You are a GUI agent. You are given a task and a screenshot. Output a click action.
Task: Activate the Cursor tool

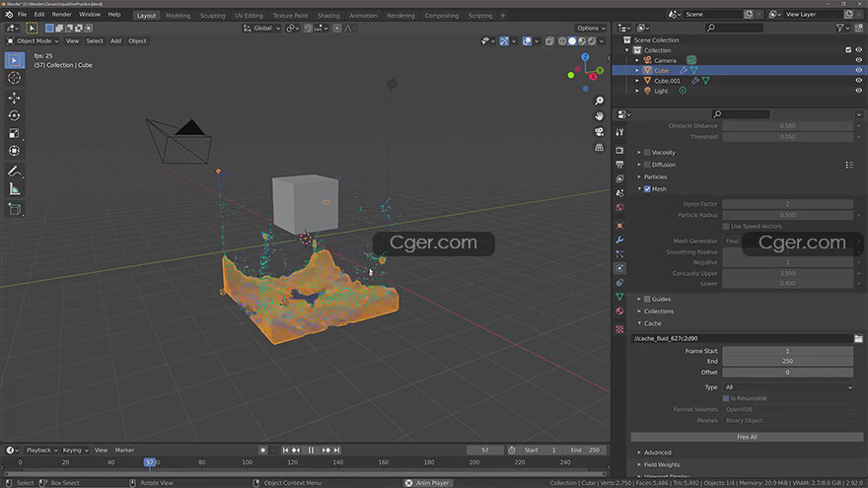click(x=15, y=78)
